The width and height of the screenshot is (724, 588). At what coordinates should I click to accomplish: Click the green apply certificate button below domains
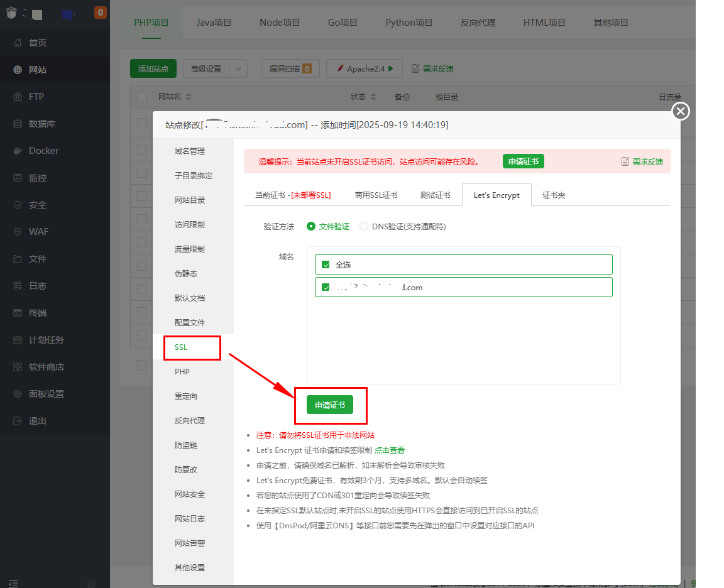click(x=330, y=405)
